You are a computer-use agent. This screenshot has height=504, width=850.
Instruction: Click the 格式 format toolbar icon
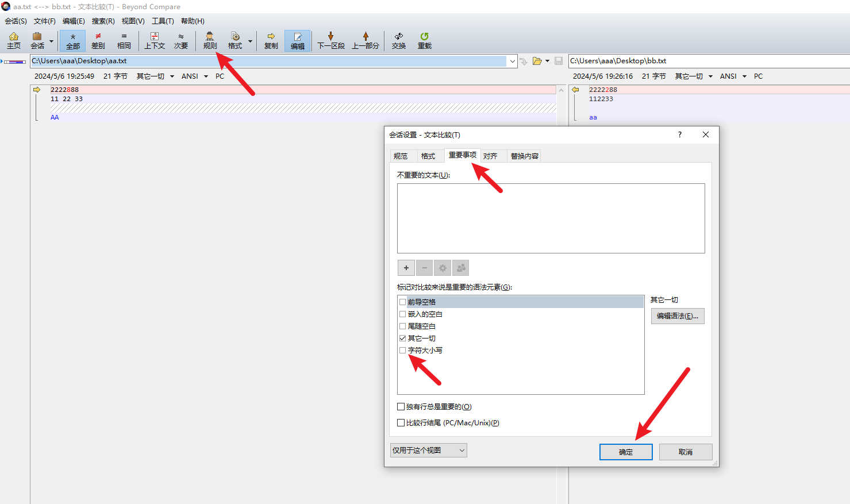pyautogui.click(x=235, y=41)
